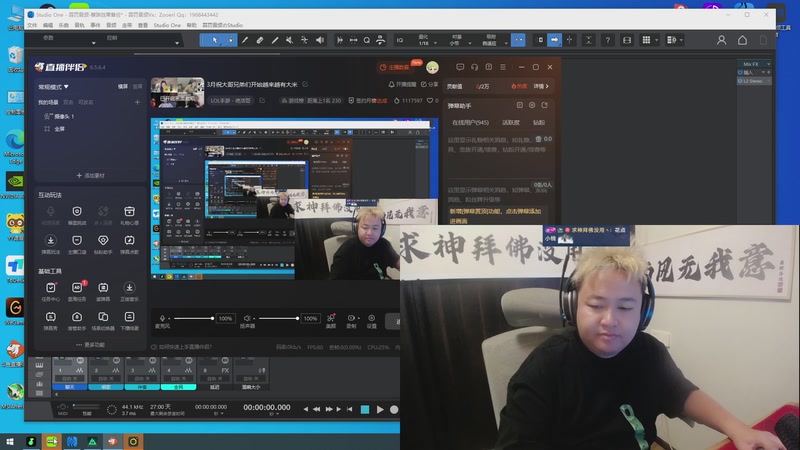Click the Stop square button in transport
The height and width of the screenshot is (450, 800).
(365, 409)
